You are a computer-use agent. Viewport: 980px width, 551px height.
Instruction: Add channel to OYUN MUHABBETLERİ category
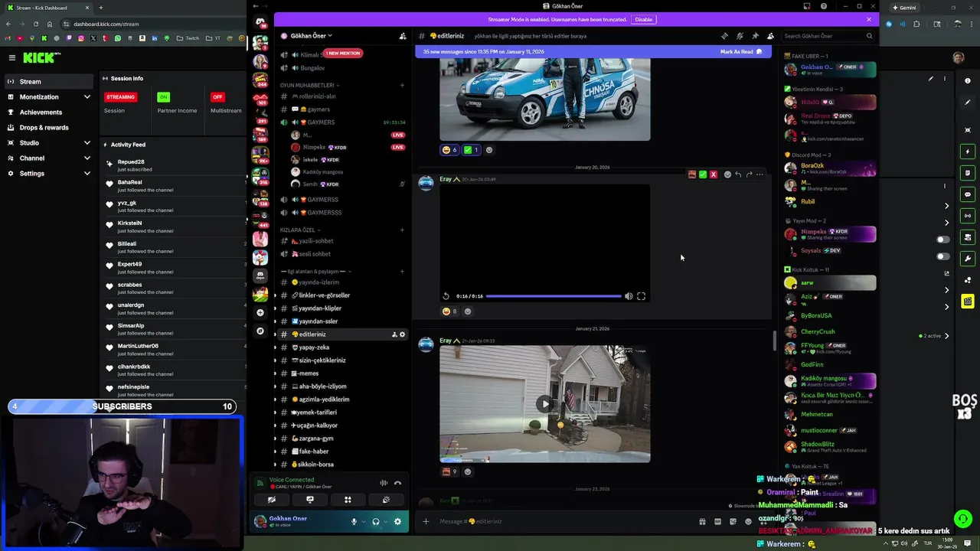coord(402,85)
